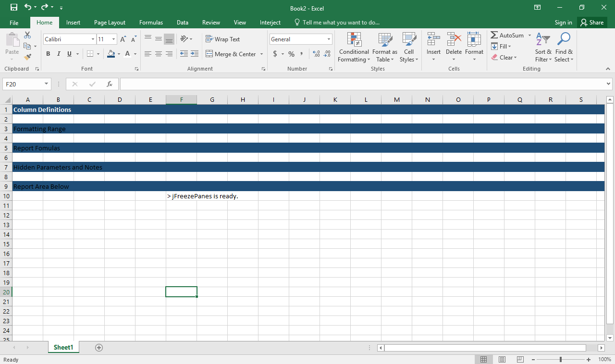Click Increase Indent icon
The image size is (615, 364).
pos(195,54)
